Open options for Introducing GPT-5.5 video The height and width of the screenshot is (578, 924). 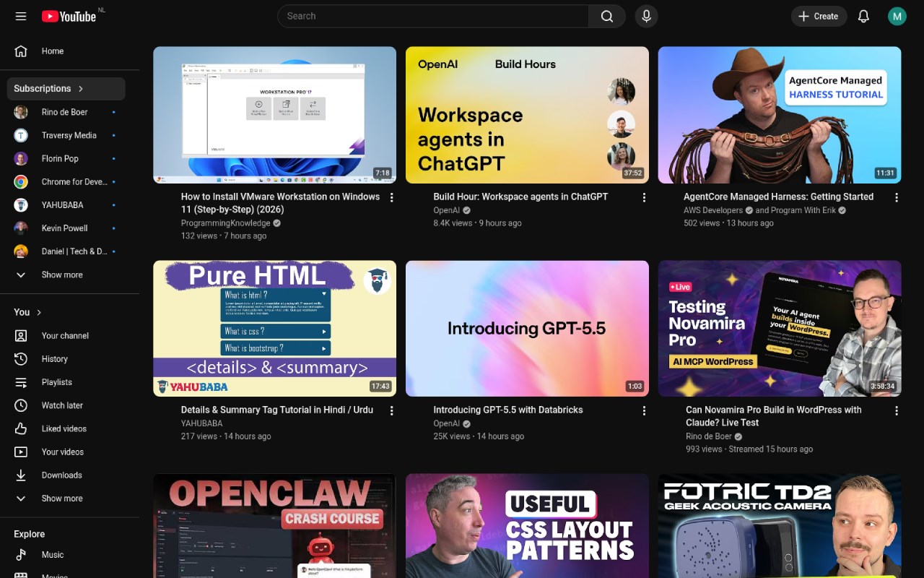pos(645,410)
